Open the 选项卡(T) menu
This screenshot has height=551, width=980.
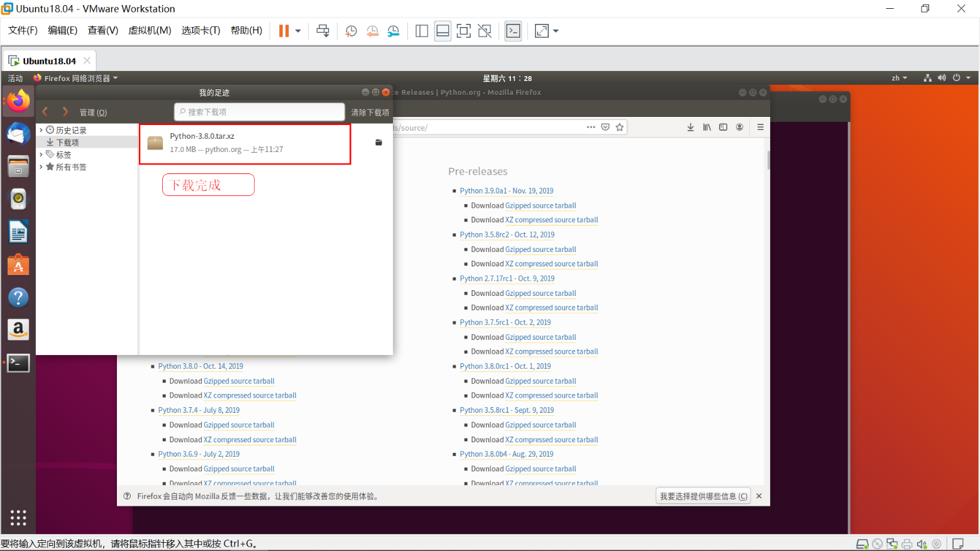coord(201,31)
